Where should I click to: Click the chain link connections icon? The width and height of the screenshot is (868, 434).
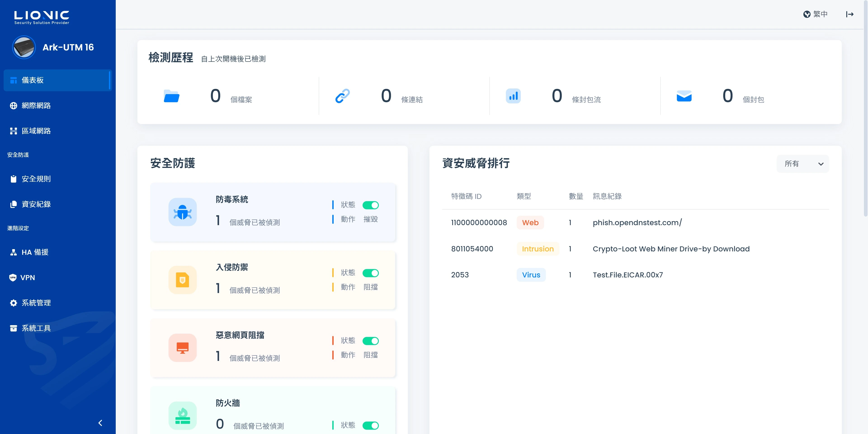click(x=342, y=96)
